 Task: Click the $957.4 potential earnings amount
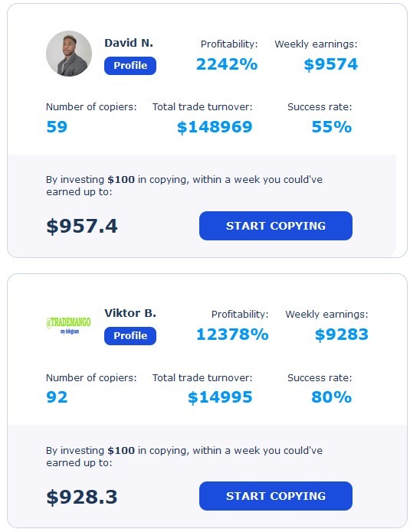(x=82, y=226)
